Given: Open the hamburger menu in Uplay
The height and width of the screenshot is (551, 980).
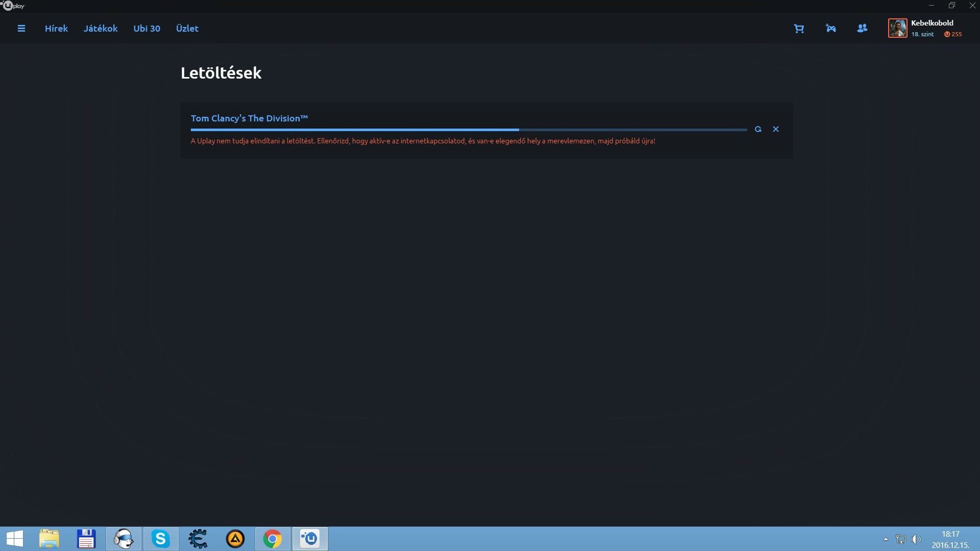Looking at the screenshot, I should [x=21, y=29].
